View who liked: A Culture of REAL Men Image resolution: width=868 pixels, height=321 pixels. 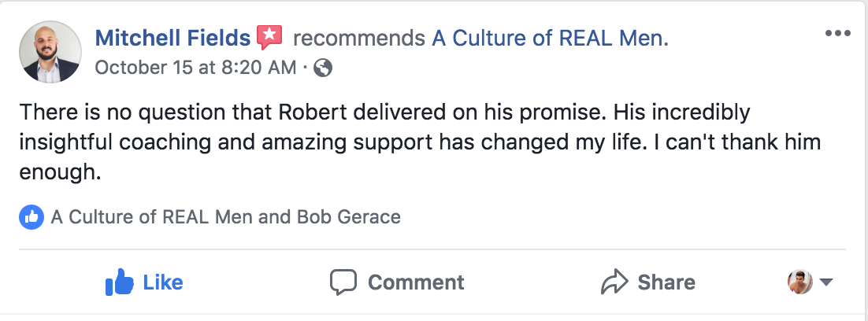[151, 217]
